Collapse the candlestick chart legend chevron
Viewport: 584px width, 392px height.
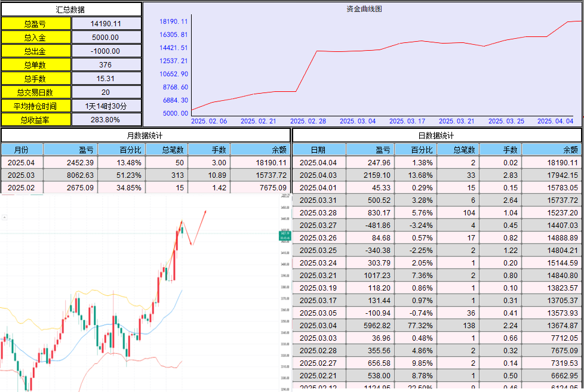(x=4, y=218)
